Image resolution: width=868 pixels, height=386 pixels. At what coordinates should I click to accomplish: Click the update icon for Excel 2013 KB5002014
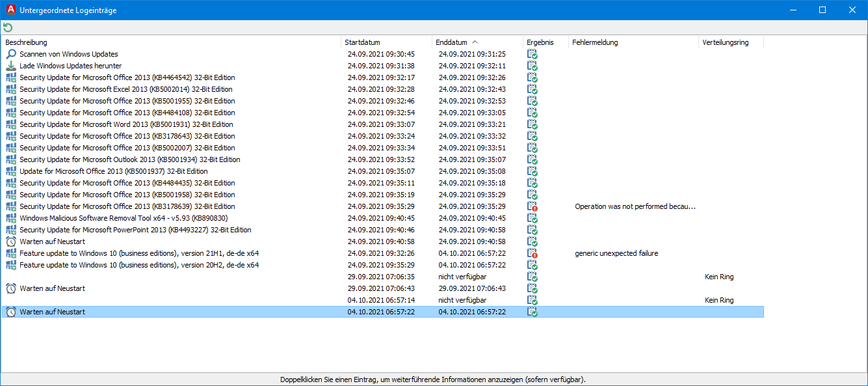pyautogui.click(x=11, y=89)
